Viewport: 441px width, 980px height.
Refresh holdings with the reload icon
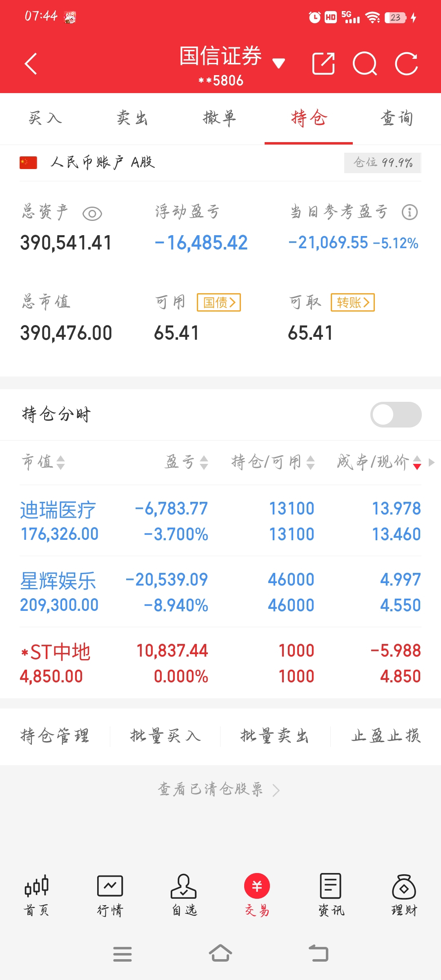click(x=407, y=64)
